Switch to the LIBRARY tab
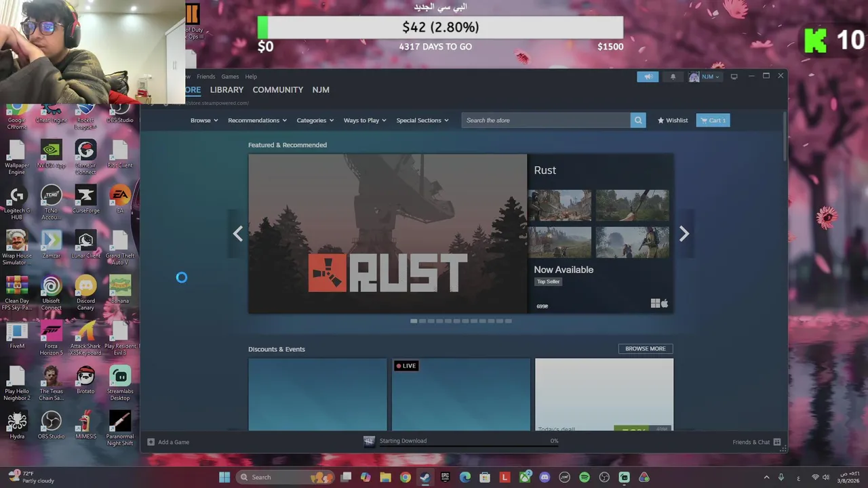The height and width of the screenshot is (488, 868). point(226,89)
